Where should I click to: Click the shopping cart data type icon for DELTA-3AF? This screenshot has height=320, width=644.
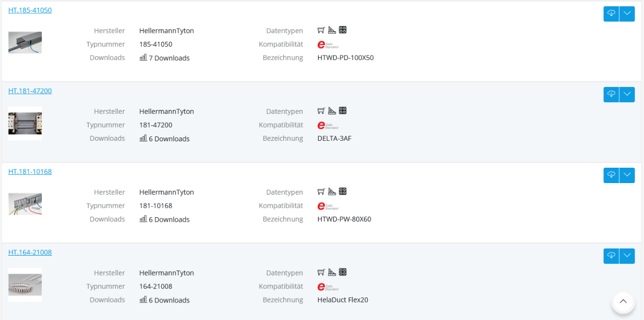coord(321,111)
